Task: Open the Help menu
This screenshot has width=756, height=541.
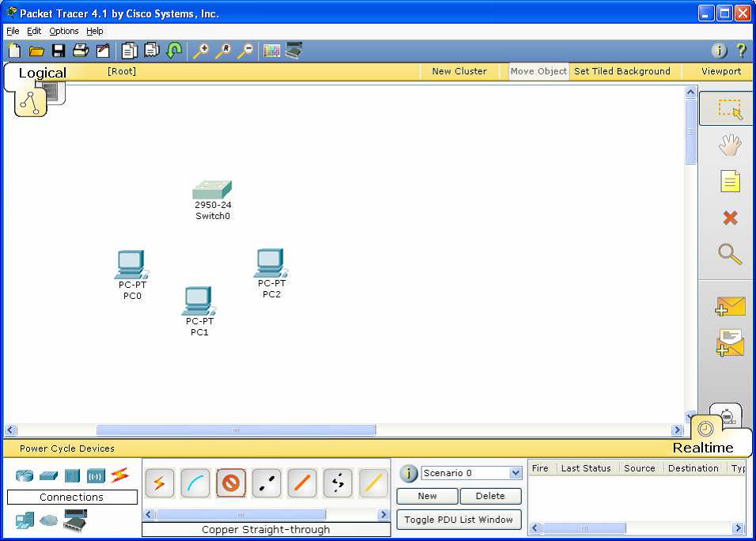Action: coord(95,31)
